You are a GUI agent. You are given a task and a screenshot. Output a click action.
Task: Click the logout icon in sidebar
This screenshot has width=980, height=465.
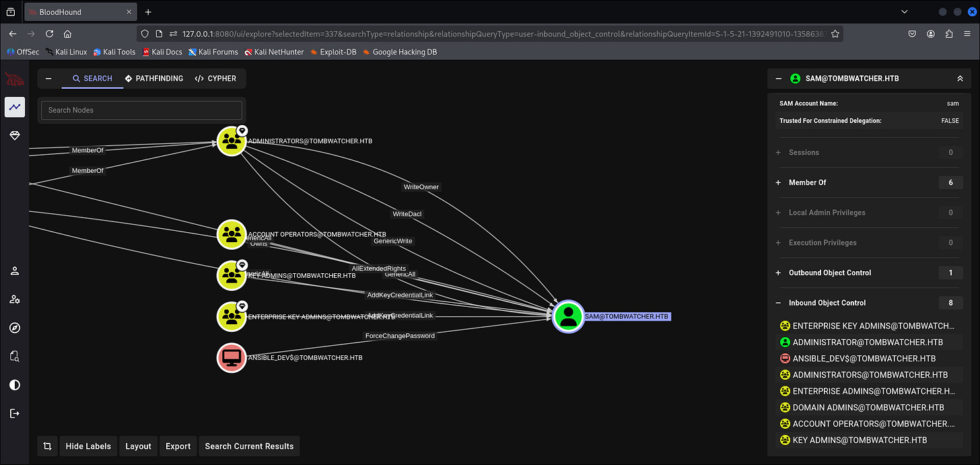[x=15, y=413]
